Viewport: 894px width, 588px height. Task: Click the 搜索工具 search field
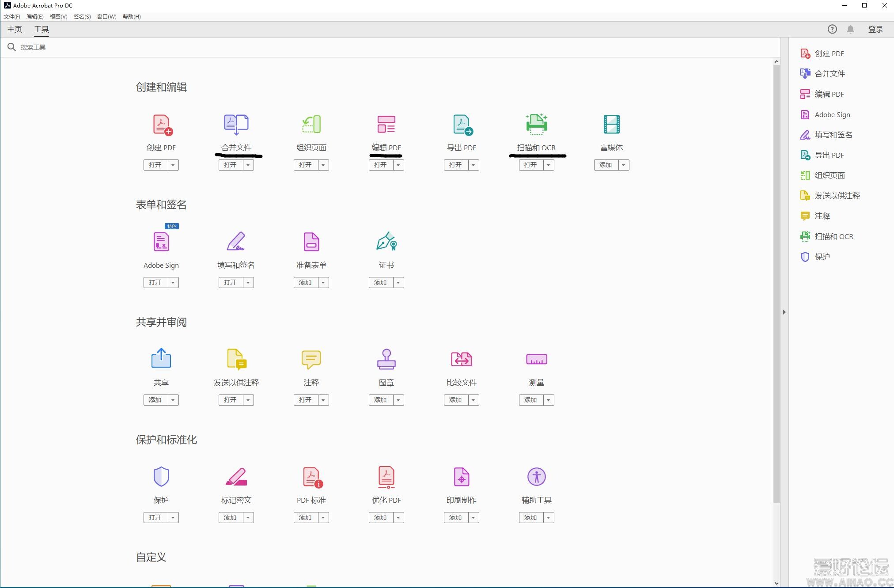(33, 47)
